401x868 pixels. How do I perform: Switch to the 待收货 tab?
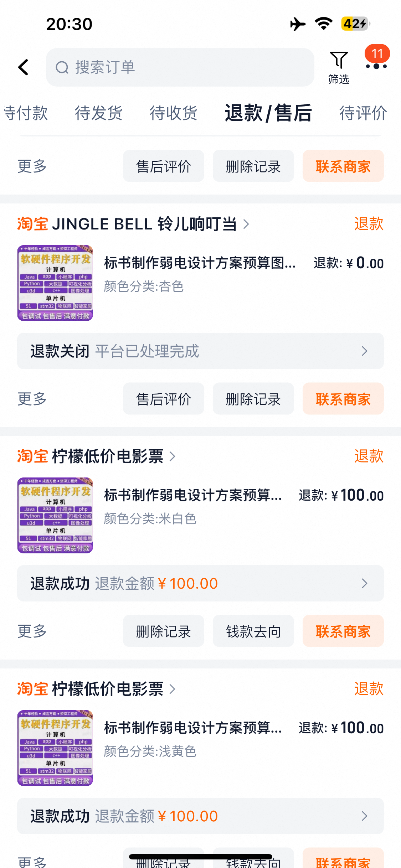tap(174, 113)
